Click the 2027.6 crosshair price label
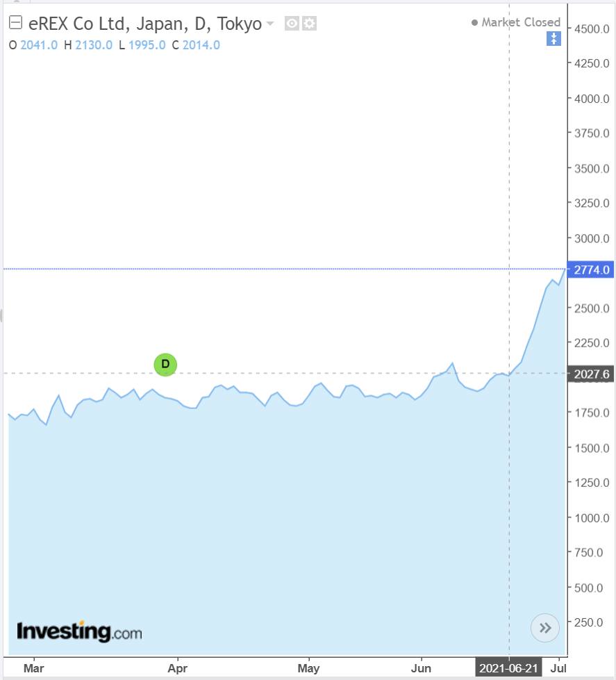This screenshot has height=680, width=616. [x=591, y=374]
